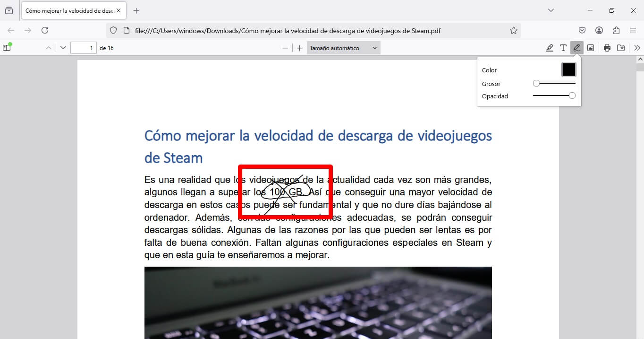Open the Pocket save icon
644x339 pixels.
(x=582, y=30)
